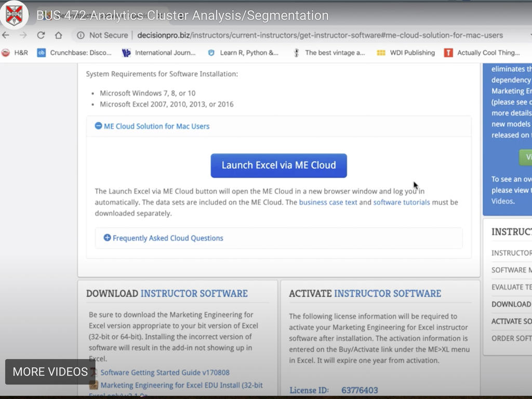The image size is (532, 399).
Task: Click the Not Secure info icon
Action: click(x=81, y=35)
